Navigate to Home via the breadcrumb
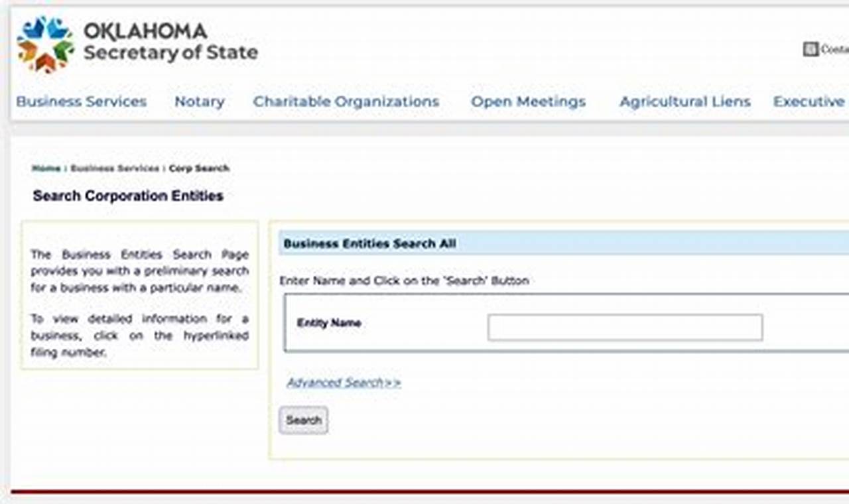 click(x=44, y=168)
